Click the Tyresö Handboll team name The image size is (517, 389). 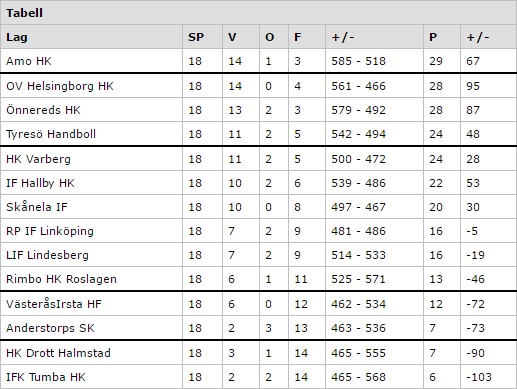(x=51, y=134)
